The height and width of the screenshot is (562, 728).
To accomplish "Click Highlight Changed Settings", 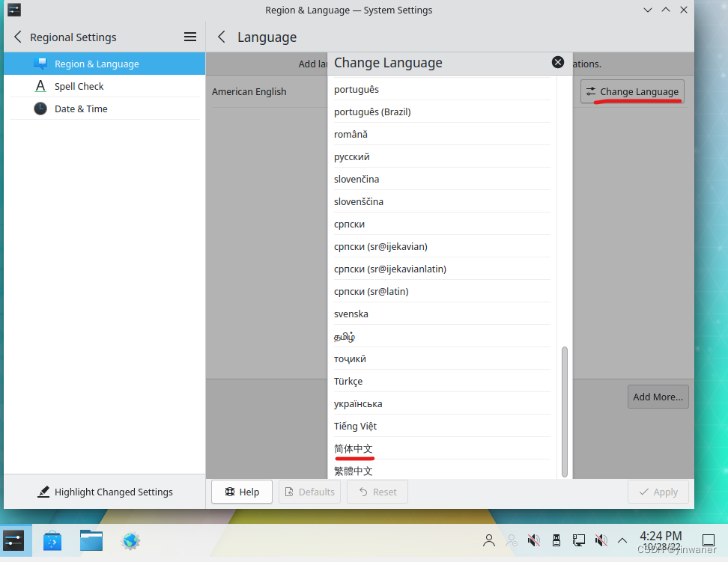I will [105, 492].
